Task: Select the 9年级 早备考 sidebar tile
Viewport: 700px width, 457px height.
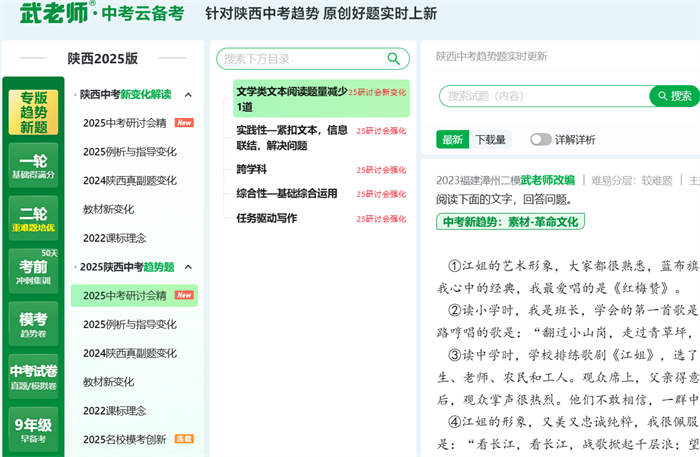Action: click(x=33, y=430)
